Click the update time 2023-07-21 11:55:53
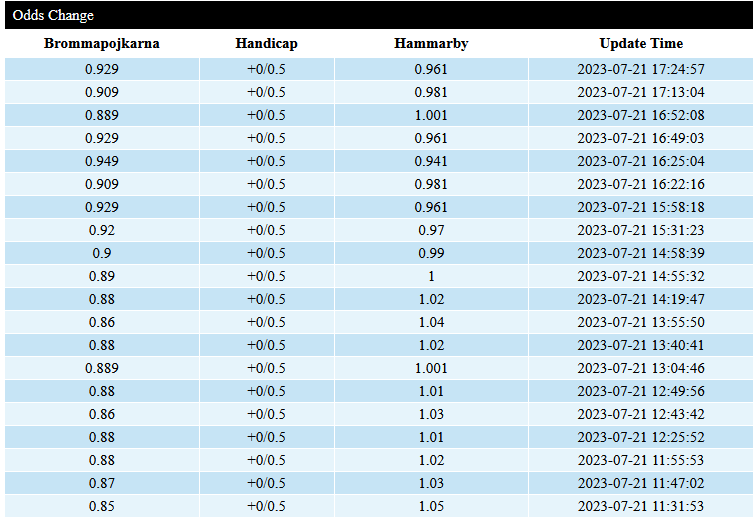 click(641, 460)
